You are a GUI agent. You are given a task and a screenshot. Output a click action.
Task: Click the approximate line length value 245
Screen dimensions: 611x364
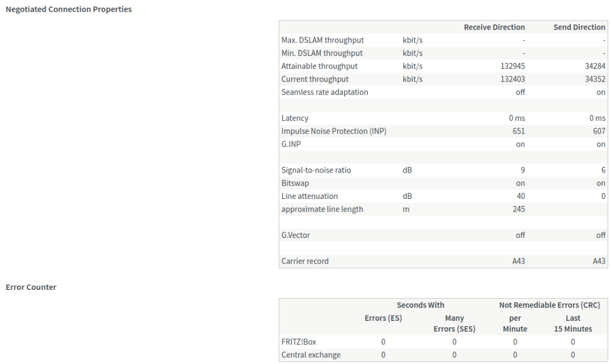tap(519, 209)
